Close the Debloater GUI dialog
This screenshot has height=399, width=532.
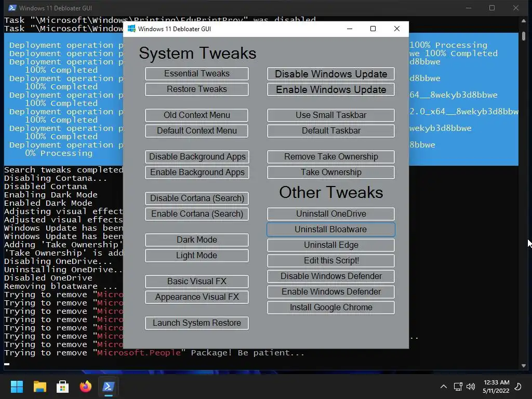coord(396,29)
